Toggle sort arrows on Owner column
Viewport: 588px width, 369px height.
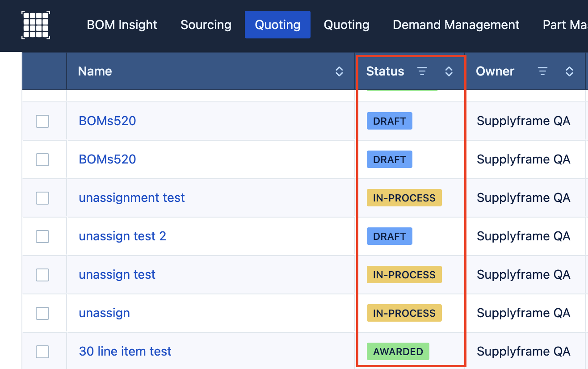[x=569, y=71]
